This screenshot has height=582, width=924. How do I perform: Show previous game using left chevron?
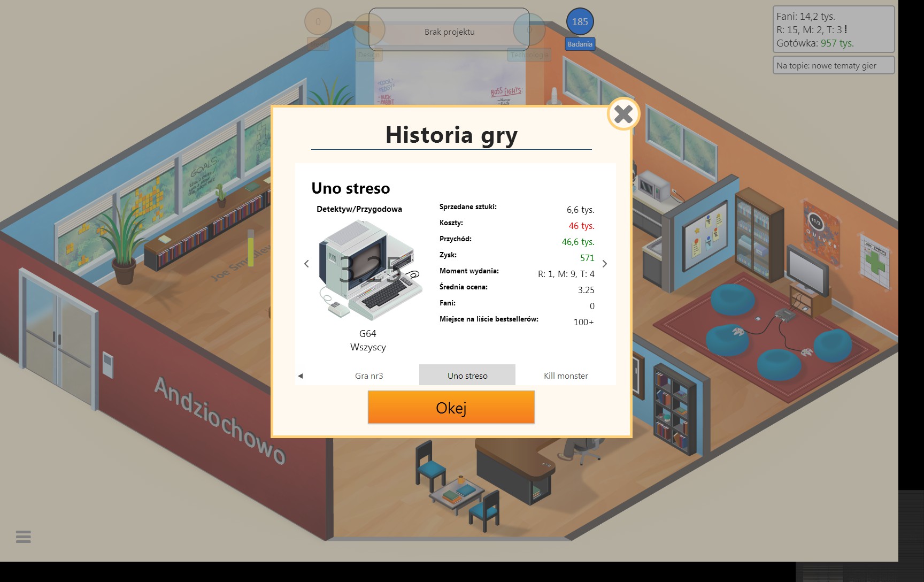(306, 264)
